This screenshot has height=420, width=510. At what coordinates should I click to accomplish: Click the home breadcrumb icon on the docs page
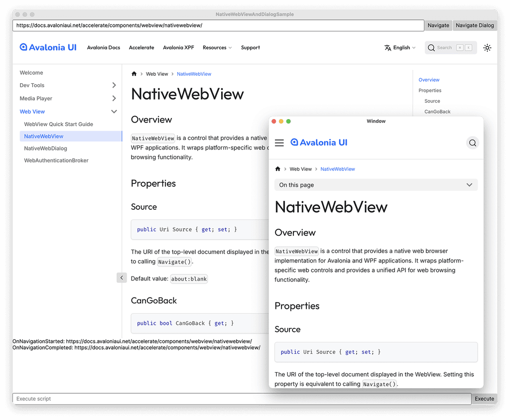pos(133,73)
